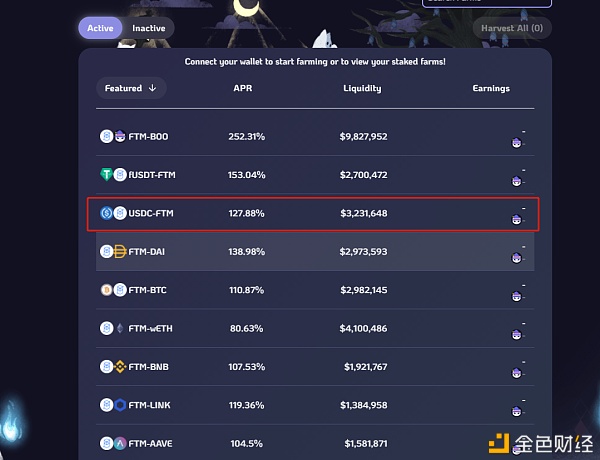Expand the FTM-DAI farm row

(315, 251)
